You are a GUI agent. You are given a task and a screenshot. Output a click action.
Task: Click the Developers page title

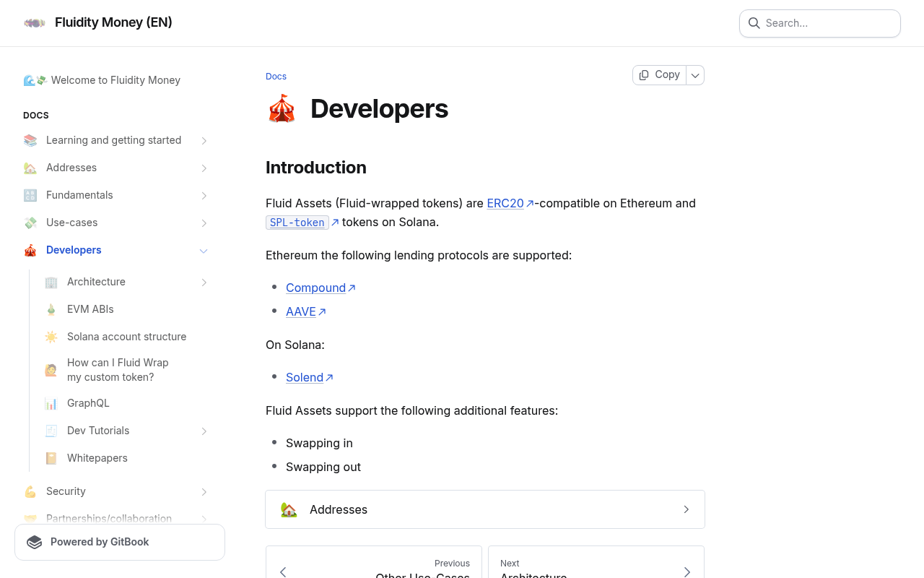coord(379,109)
